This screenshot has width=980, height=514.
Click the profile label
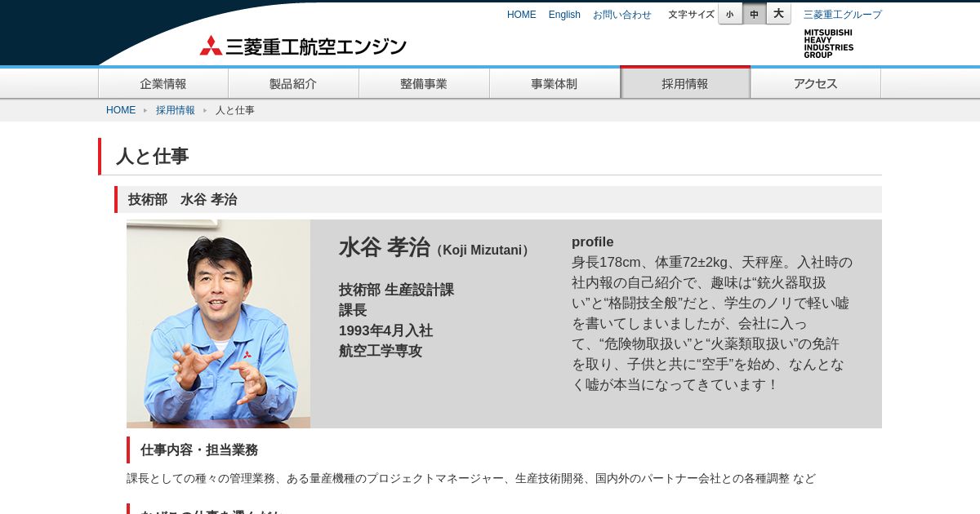click(593, 241)
